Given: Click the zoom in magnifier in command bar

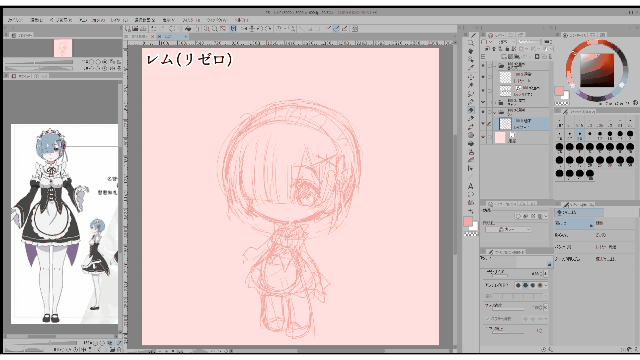Looking at the screenshot, I should [x=207, y=29].
